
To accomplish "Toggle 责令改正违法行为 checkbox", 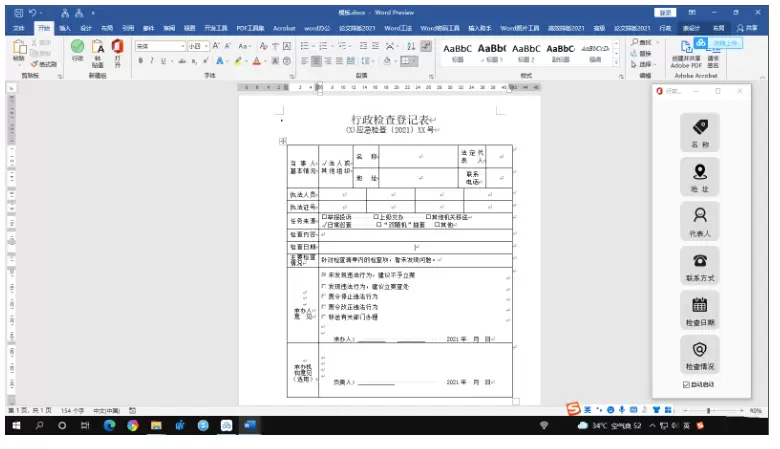I will tap(324, 307).
